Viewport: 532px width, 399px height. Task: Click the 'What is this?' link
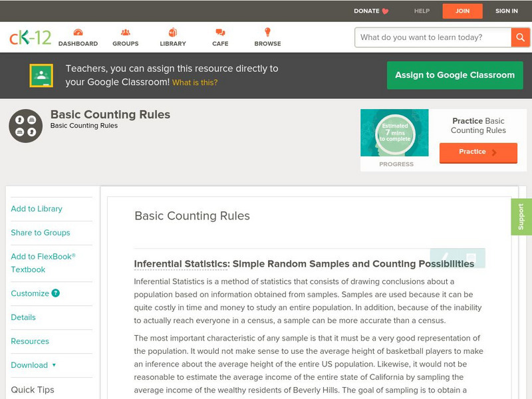195,82
